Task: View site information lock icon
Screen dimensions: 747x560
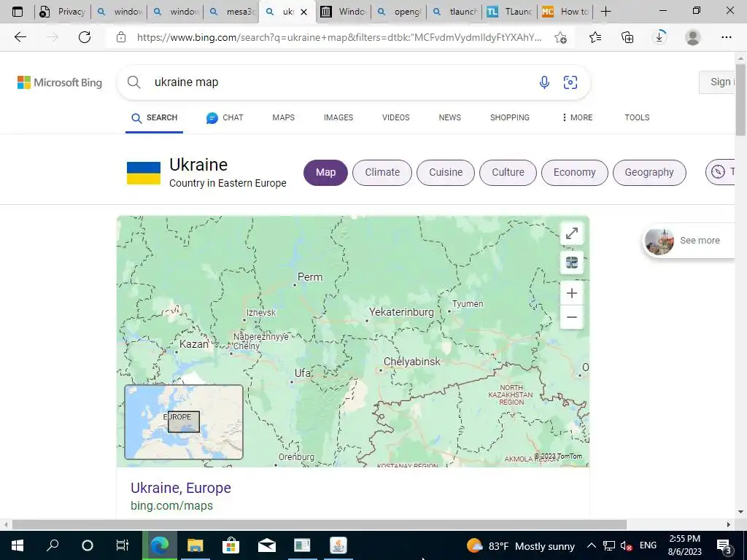Action: 121,37
